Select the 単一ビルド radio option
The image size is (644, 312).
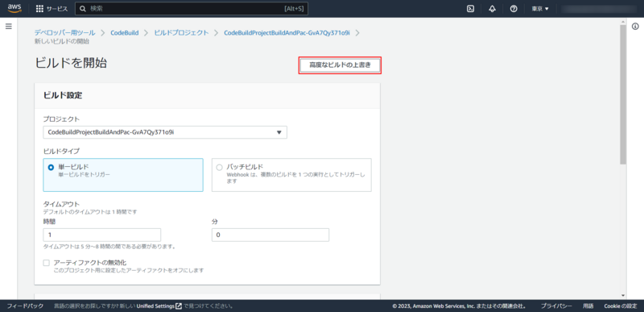[x=51, y=167]
